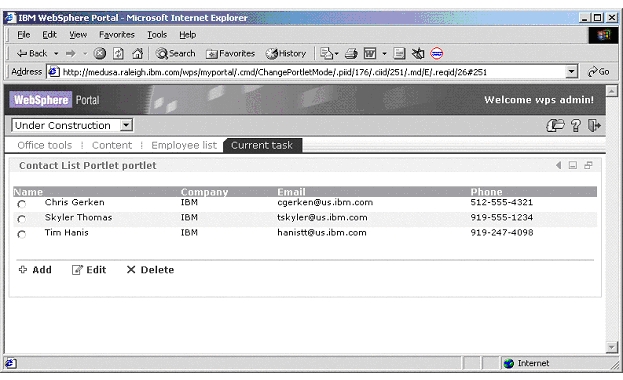Click the Company column header
623x380 pixels.
[204, 192]
